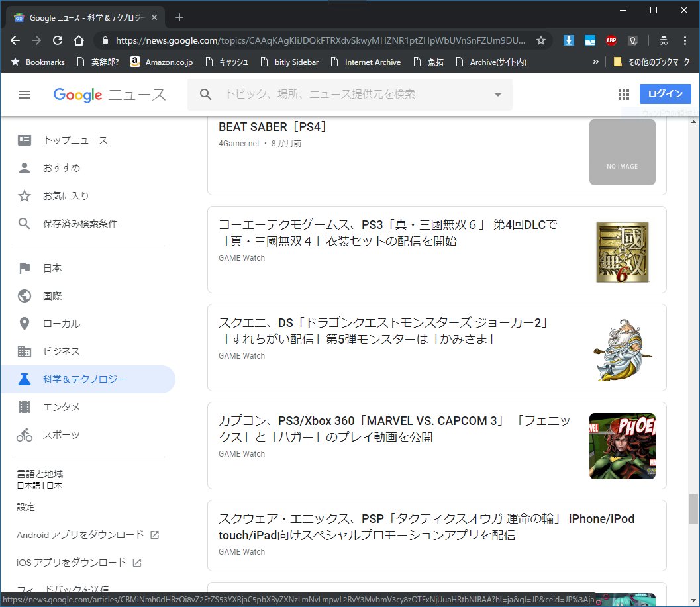700x607 pixels.
Task: Open the 魚拓 bookmark
Action: [428, 62]
